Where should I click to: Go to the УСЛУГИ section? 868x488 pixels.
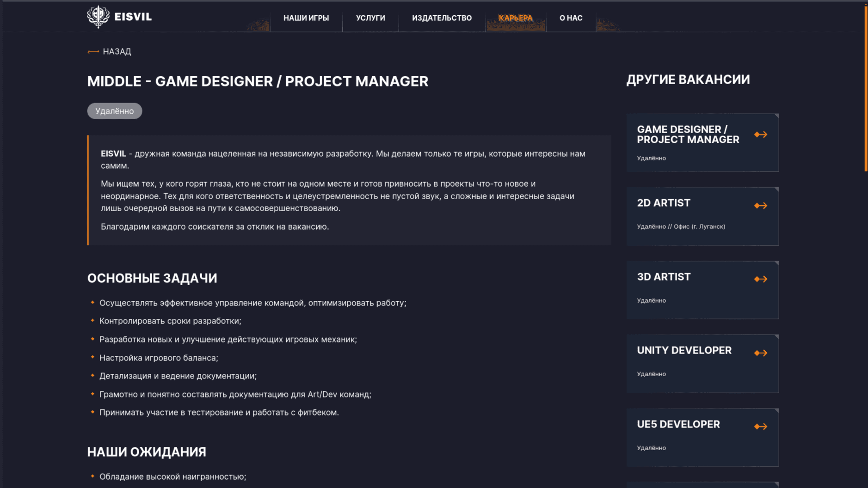pyautogui.click(x=370, y=18)
